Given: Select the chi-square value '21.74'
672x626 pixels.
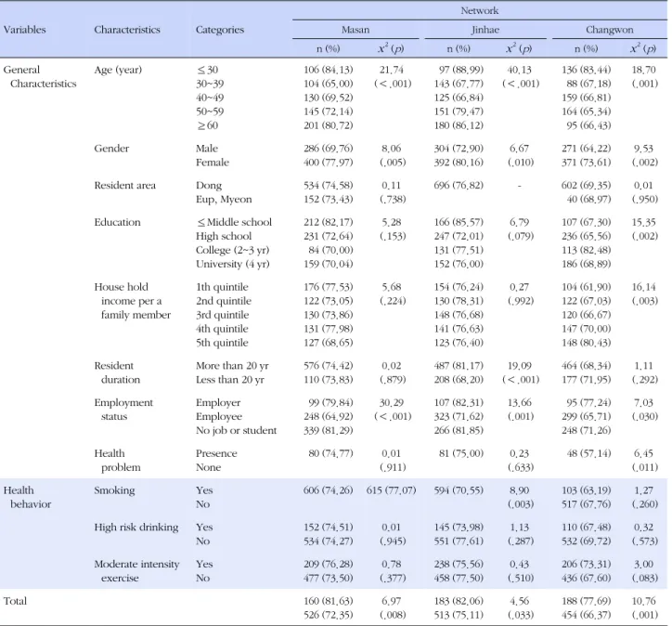Looking at the screenshot, I should (x=392, y=70).
